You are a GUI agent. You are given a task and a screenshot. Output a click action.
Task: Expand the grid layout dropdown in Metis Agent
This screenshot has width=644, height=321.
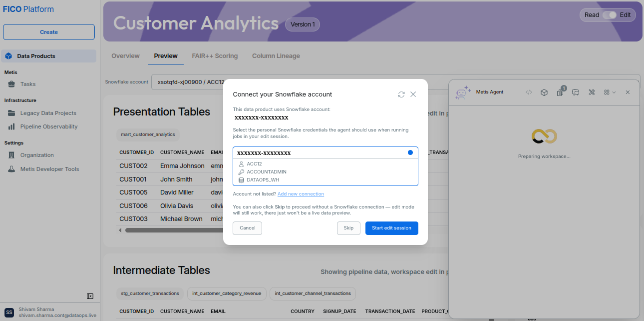click(610, 92)
